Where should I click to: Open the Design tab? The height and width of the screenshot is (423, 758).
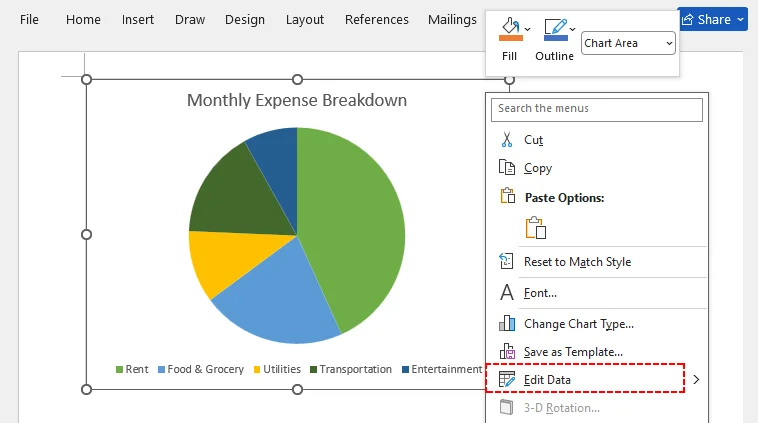245,19
